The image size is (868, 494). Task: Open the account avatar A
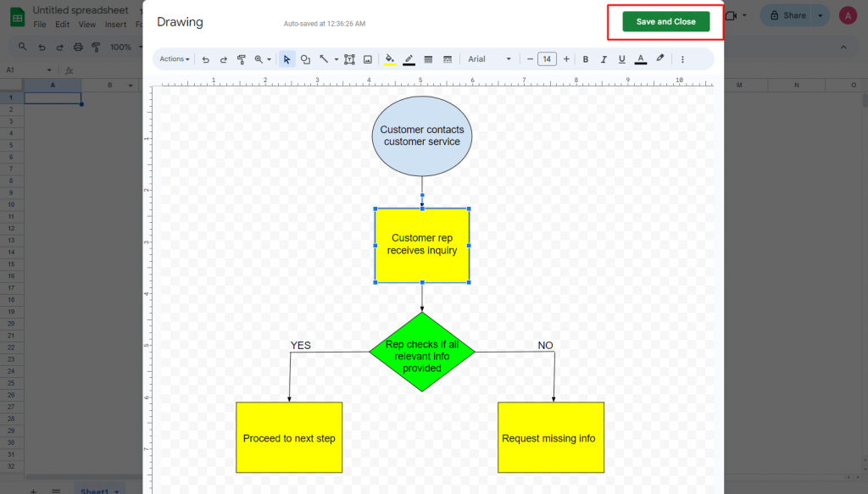(848, 15)
